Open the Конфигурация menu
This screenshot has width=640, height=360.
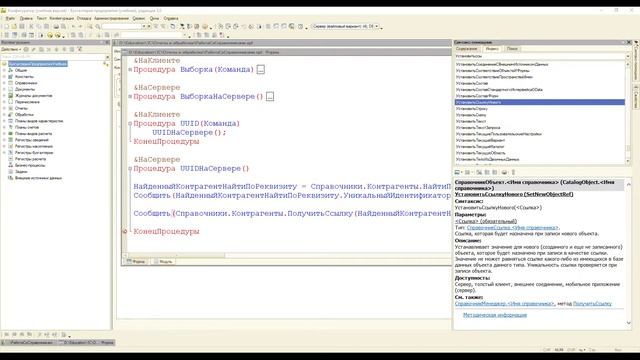tap(62, 18)
